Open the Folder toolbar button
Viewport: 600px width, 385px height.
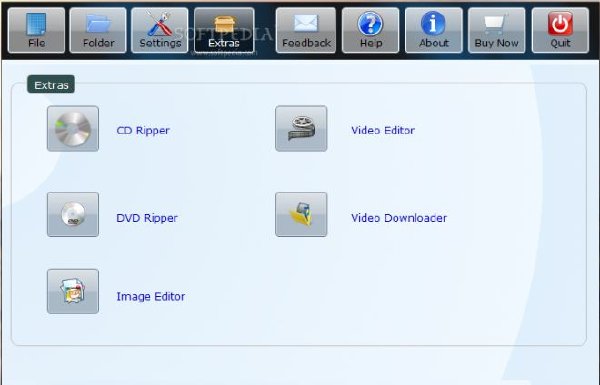point(98,30)
